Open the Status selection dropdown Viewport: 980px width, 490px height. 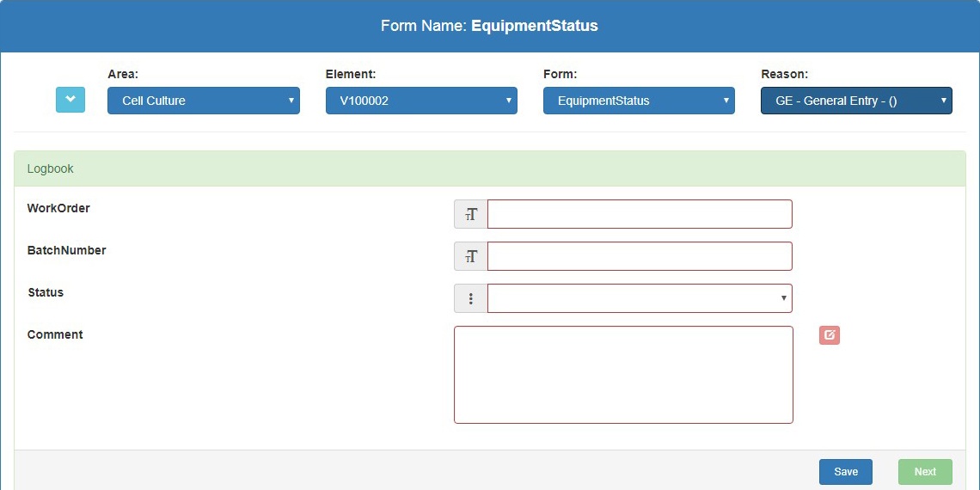(640, 299)
